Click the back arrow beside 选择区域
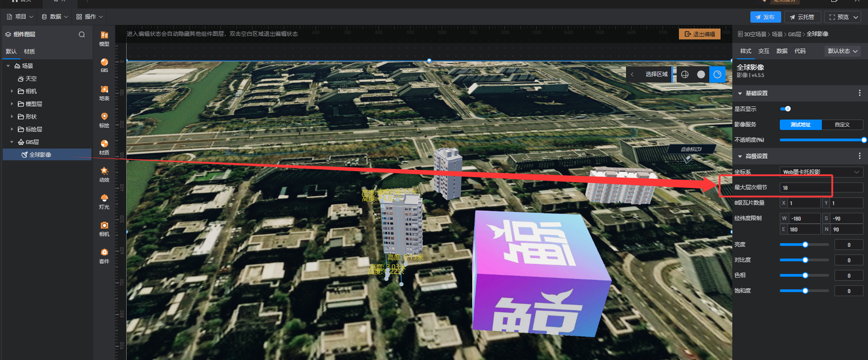The width and height of the screenshot is (868, 360). pos(632,74)
